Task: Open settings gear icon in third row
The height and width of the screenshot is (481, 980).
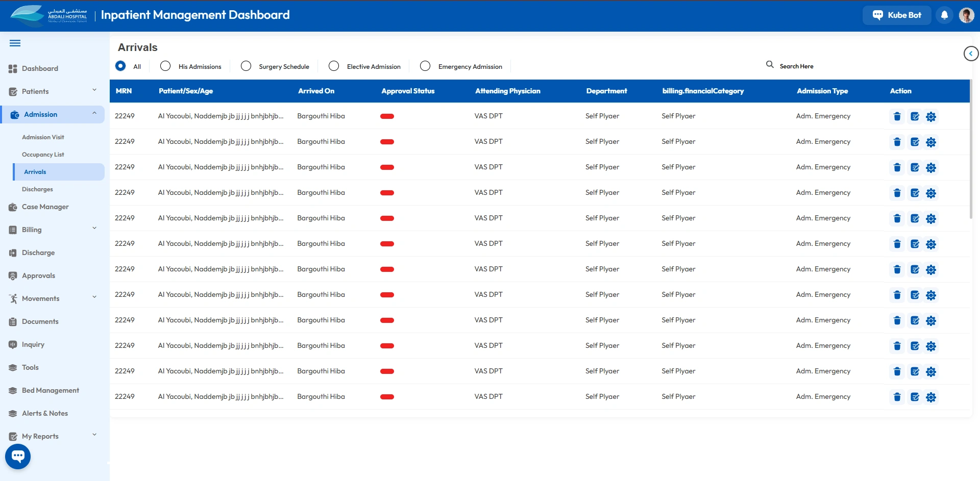Action: coord(931,168)
